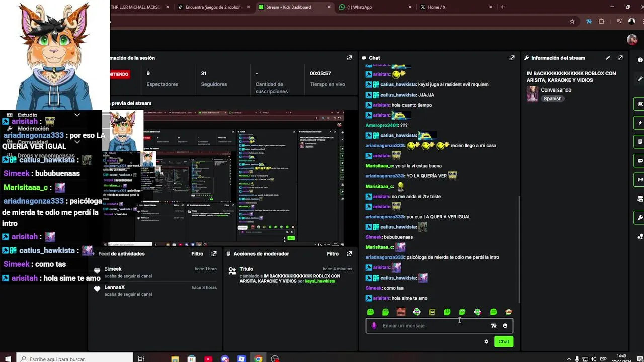The image size is (644, 362).
Task: Open Filtro in Acciones de moderador
Action: pos(333,254)
